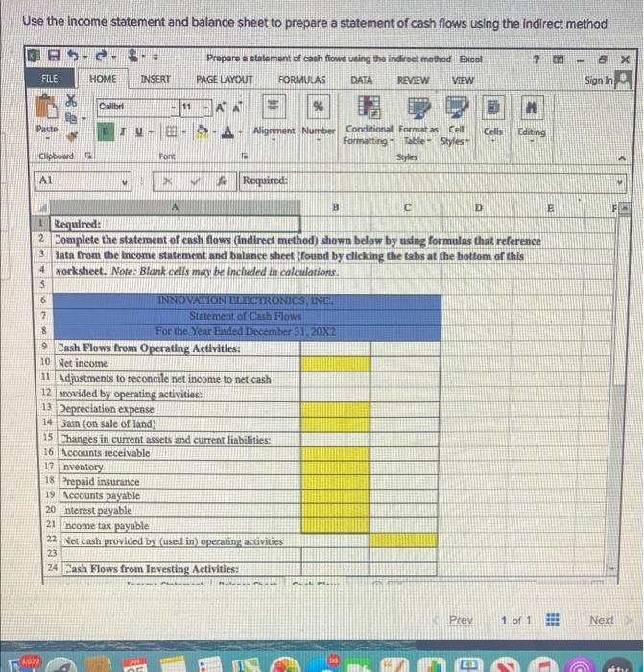The image size is (644, 672).
Task: Click the Format Painter brush icon
Action: (x=72, y=136)
